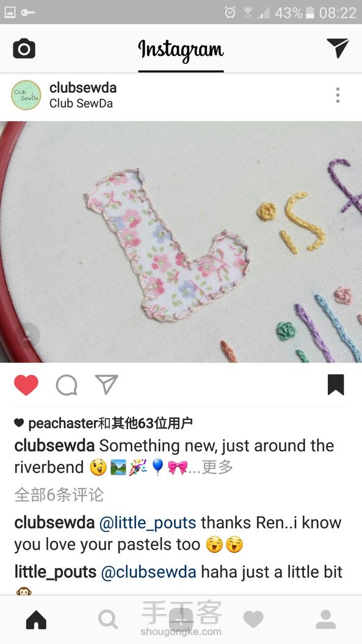Create new post with plus icon

point(181,620)
